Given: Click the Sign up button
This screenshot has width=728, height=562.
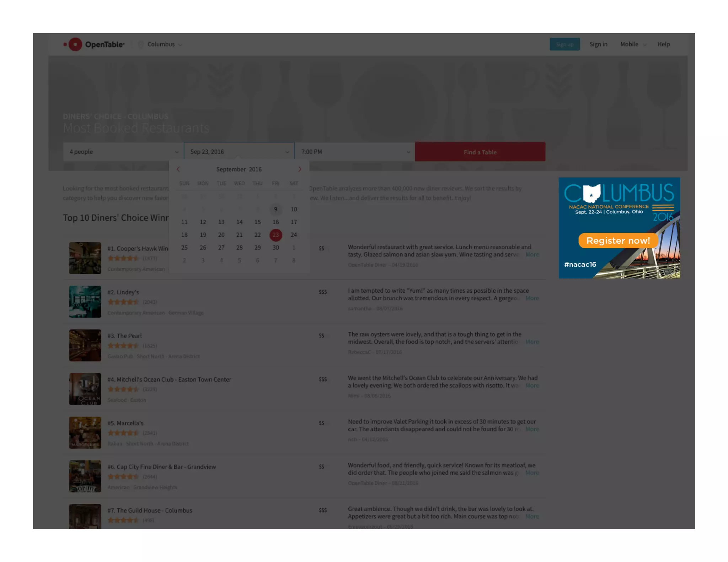Looking at the screenshot, I should (x=564, y=44).
